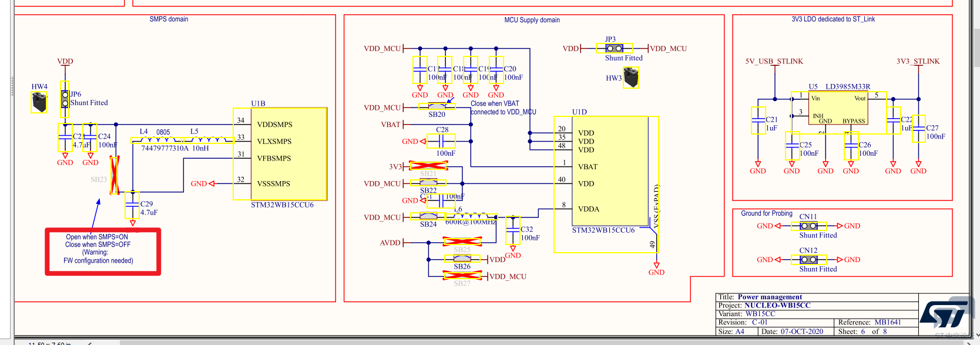This screenshot has height=345, width=980.
Task: Click the 'Title: Power management' field
Action: (x=817, y=297)
